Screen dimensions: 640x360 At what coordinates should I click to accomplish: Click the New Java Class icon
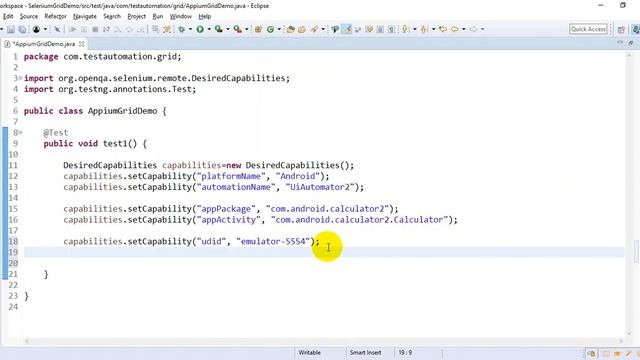[x=270, y=29]
